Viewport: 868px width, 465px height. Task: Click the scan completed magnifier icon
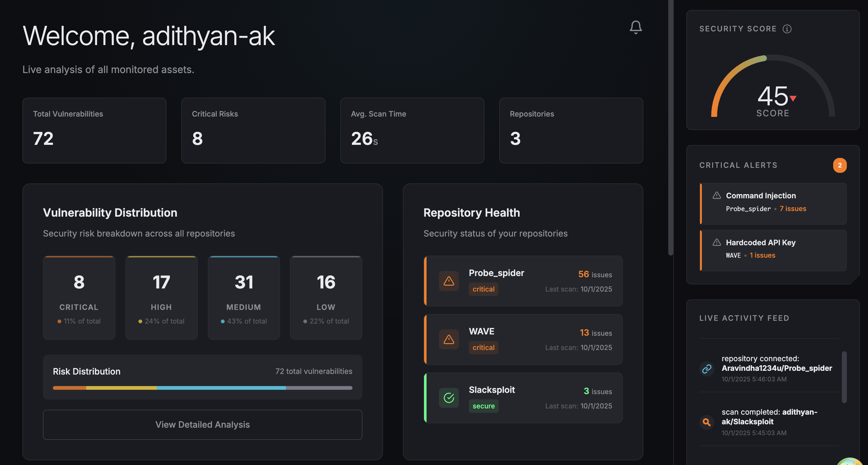pyautogui.click(x=707, y=422)
